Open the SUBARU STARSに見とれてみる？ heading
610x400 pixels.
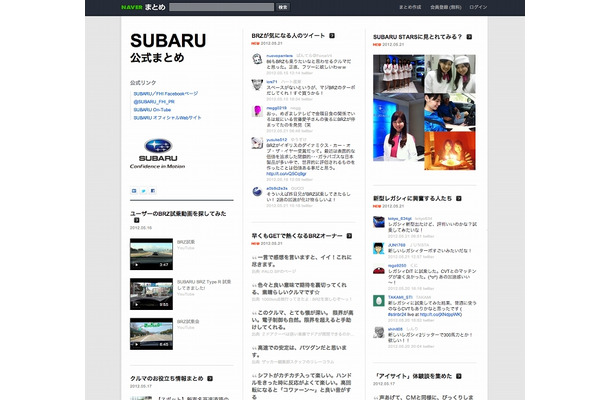[x=417, y=37]
